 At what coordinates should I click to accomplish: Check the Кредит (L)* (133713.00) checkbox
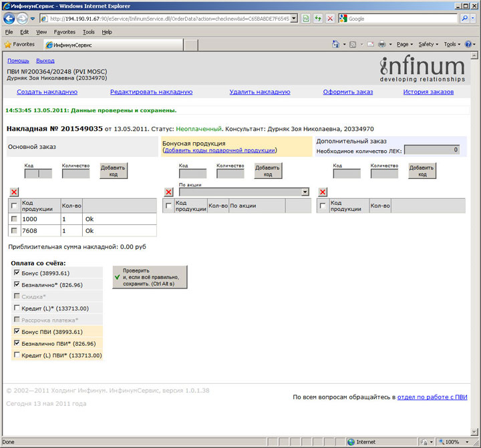pyautogui.click(x=17, y=308)
